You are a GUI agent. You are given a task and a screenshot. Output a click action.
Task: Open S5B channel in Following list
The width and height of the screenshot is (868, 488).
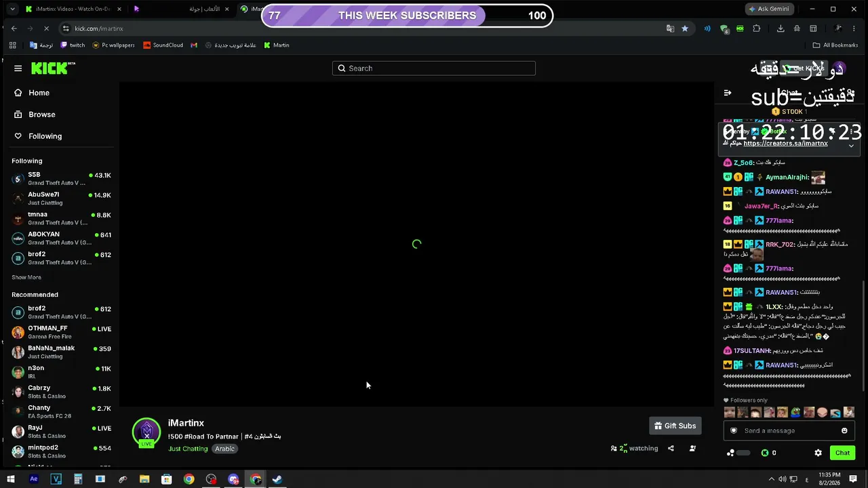click(x=61, y=179)
